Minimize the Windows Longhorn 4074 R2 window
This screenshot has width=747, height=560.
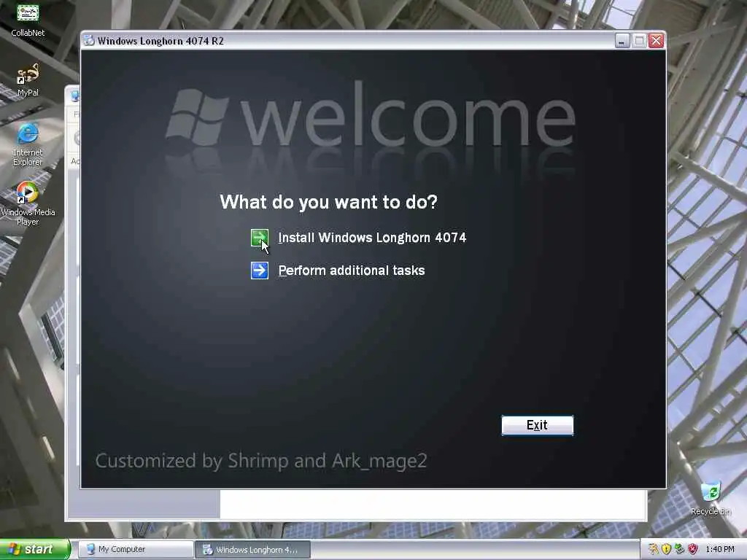(622, 41)
